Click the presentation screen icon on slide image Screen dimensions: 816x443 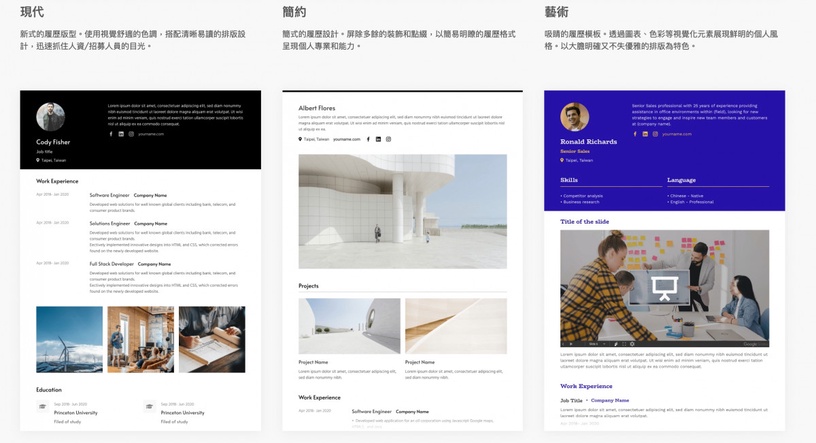click(x=664, y=288)
